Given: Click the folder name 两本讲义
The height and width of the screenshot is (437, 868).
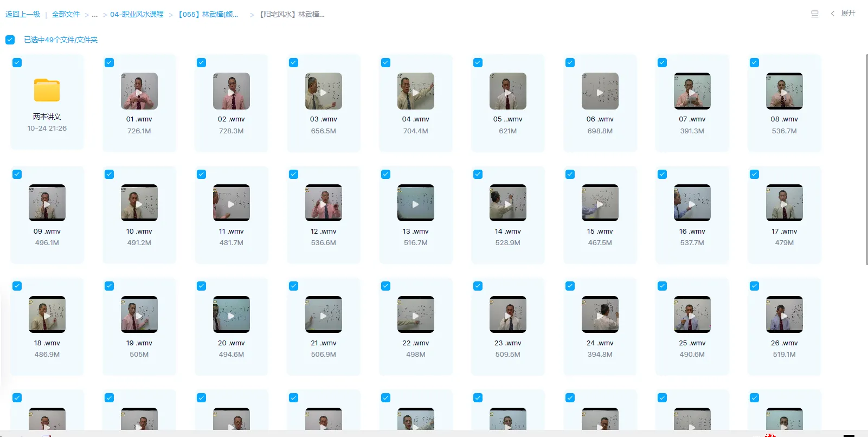Looking at the screenshot, I should click(47, 117).
